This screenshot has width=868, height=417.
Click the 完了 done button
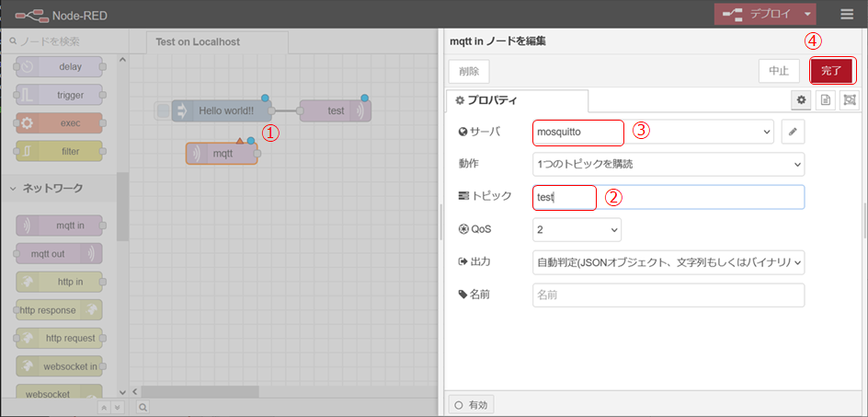pyautogui.click(x=831, y=71)
